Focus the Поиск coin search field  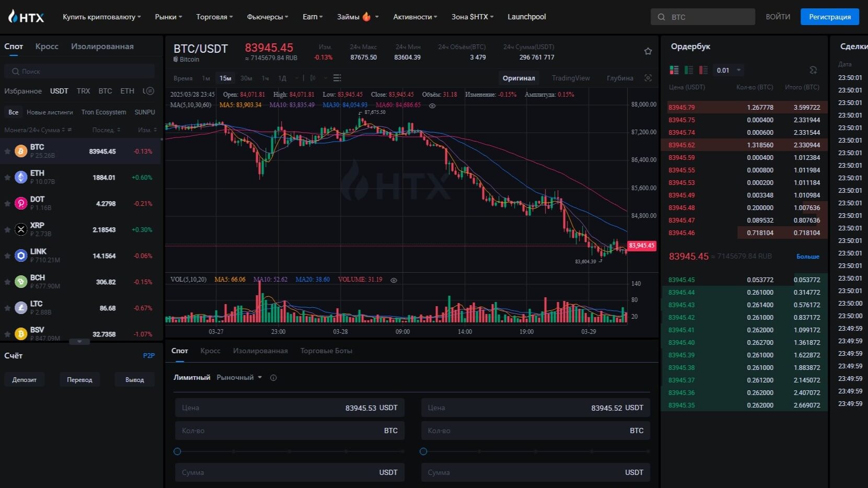pos(79,71)
